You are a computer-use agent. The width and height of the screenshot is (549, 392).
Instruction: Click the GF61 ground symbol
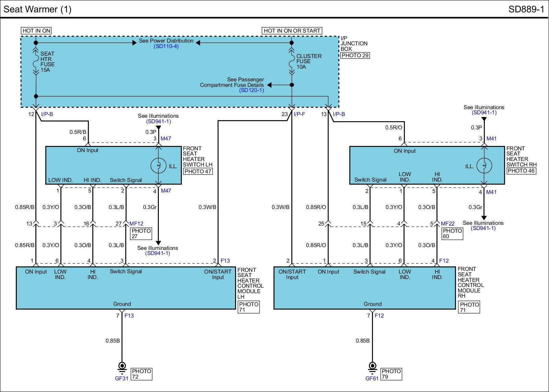click(372, 367)
